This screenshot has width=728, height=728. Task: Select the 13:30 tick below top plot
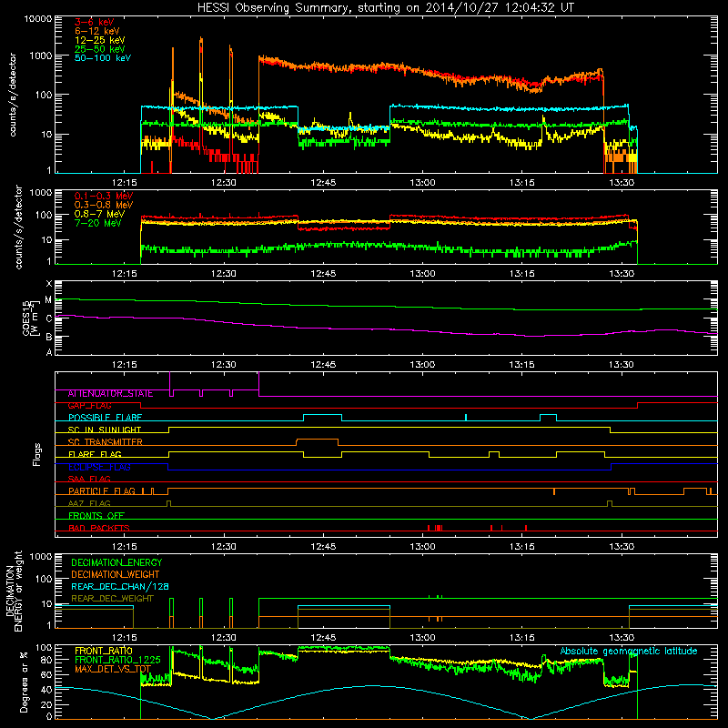coord(622,183)
